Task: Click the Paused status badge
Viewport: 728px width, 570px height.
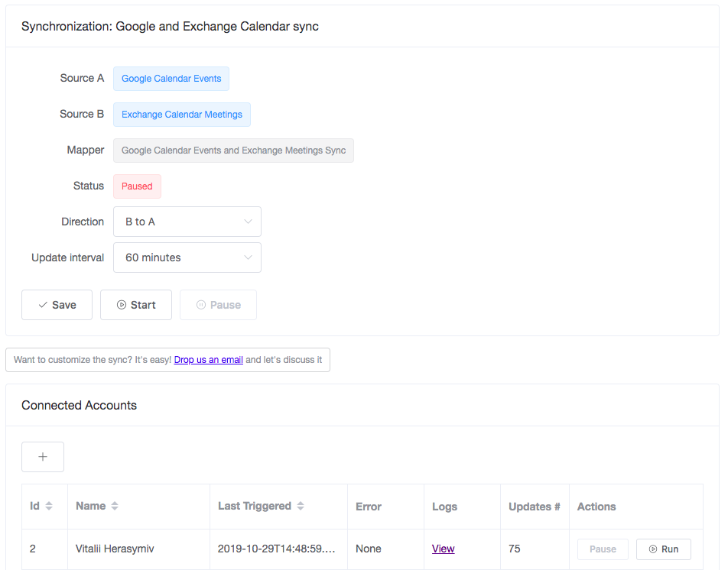Action: click(x=137, y=186)
